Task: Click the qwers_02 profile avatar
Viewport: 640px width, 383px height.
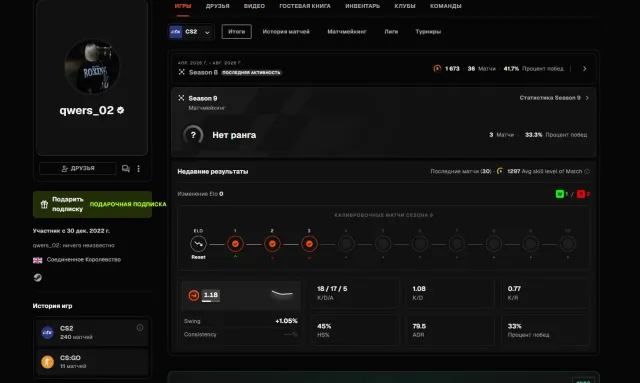Action: tap(92, 67)
